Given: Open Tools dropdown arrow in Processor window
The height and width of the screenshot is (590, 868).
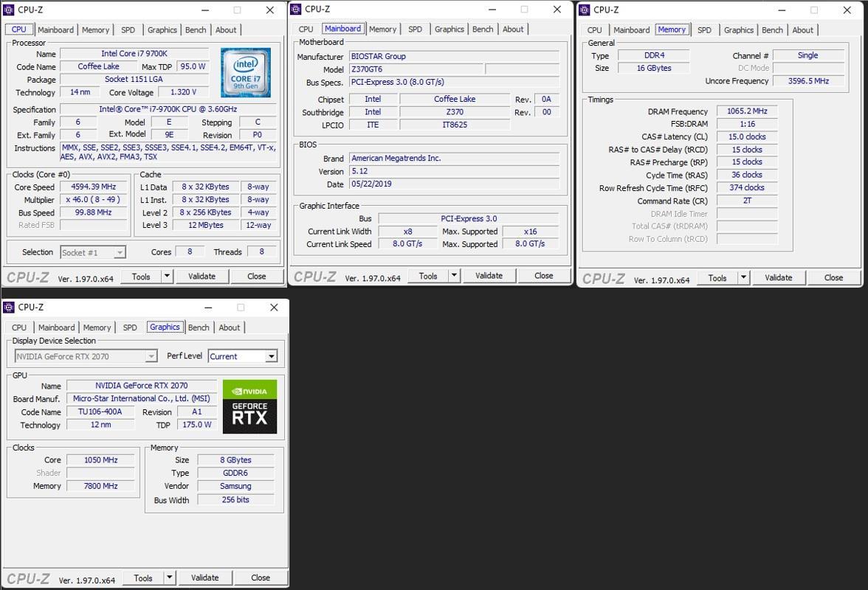Looking at the screenshot, I should click(x=167, y=276).
